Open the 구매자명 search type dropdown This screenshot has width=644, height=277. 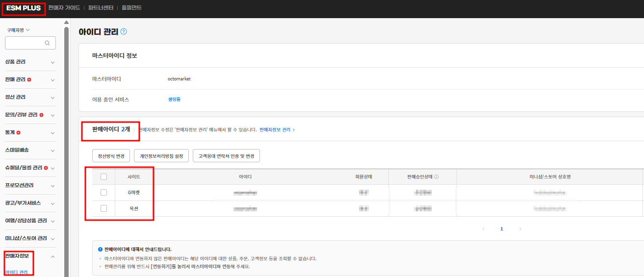coord(18,30)
